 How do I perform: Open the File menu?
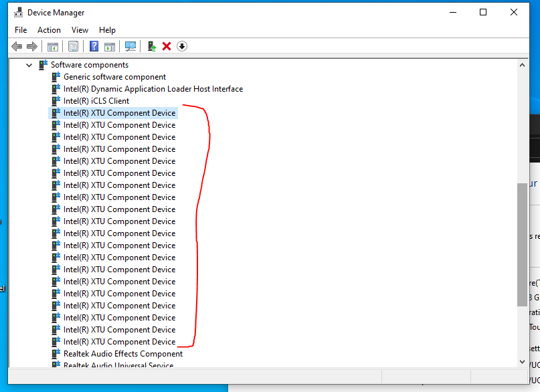21,30
